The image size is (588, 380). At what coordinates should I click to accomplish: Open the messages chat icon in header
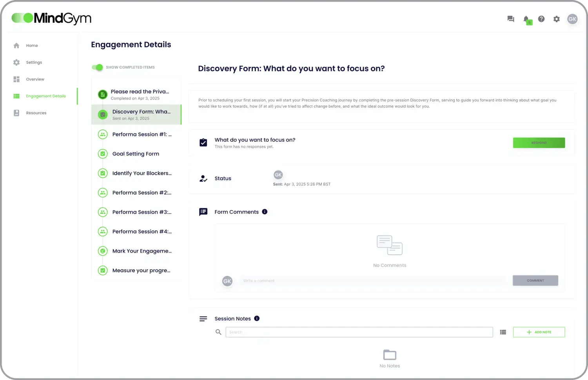click(510, 19)
